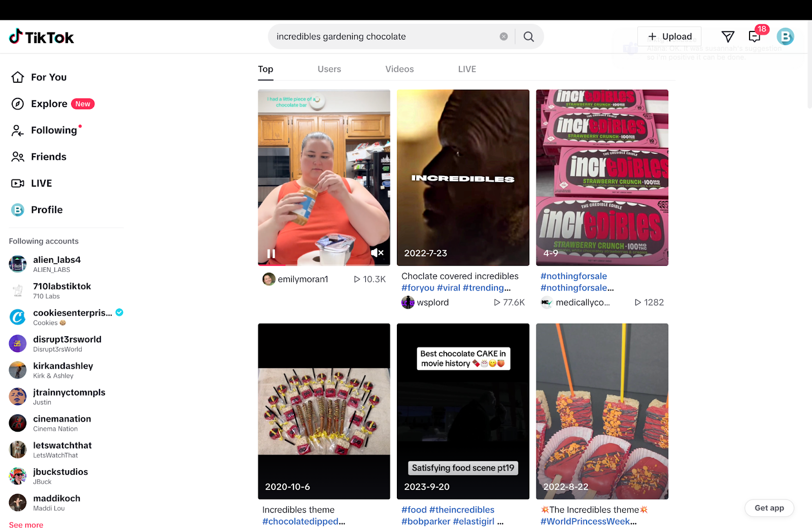Screen dimensions: 812x528
Task: Open the 2022-8-22 dipped treats video
Action: [x=602, y=411]
